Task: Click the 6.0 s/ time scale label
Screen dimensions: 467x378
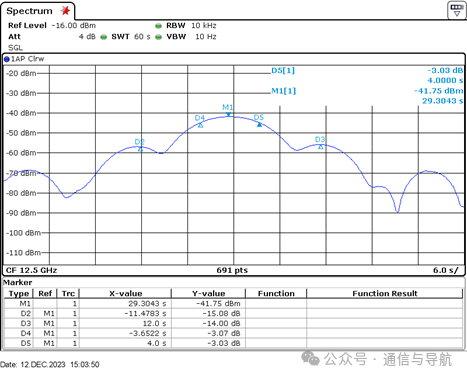Action: click(446, 270)
